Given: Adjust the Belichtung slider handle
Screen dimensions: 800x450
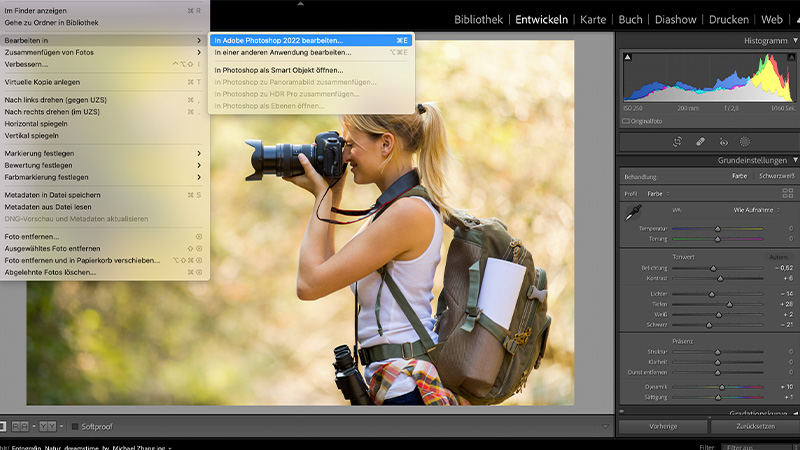Looking at the screenshot, I should pyautogui.click(x=713, y=268).
